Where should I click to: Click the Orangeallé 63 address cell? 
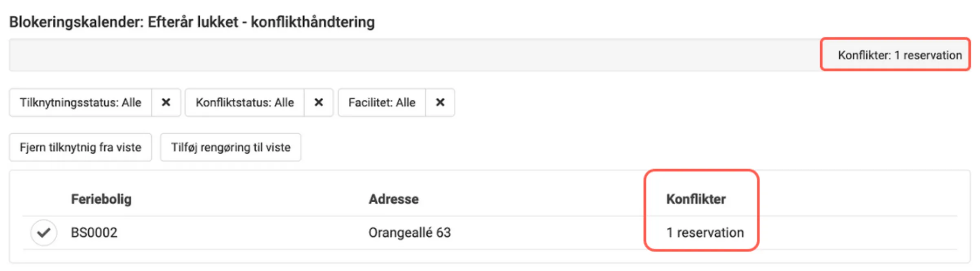click(x=410, y=233)
